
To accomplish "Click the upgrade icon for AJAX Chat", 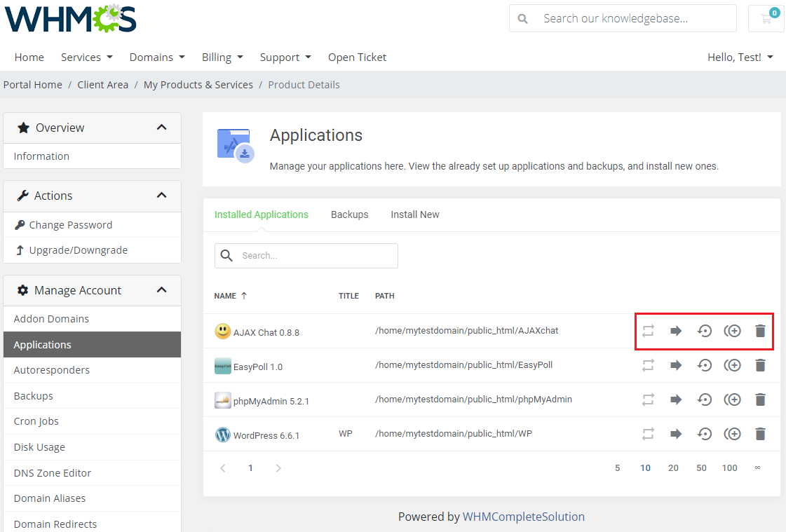I will [648, 331].
